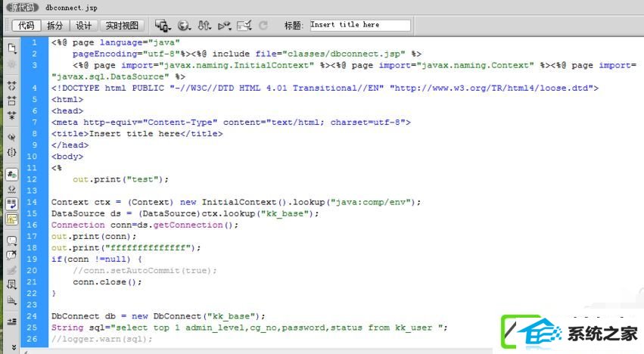This screenshot has width=644, height=354.
Task: Click line number 26 in the gutter
Action: pyautogui.click(x=32, y=339)
